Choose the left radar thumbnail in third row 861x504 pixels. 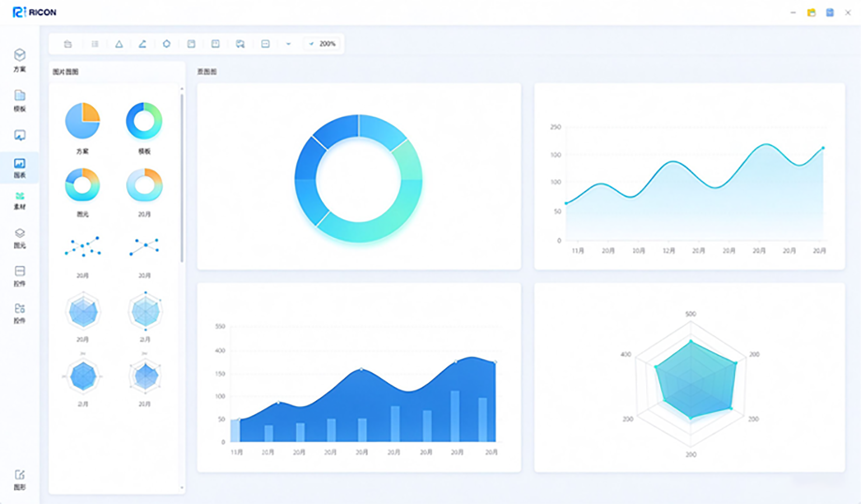click(83, 312)
